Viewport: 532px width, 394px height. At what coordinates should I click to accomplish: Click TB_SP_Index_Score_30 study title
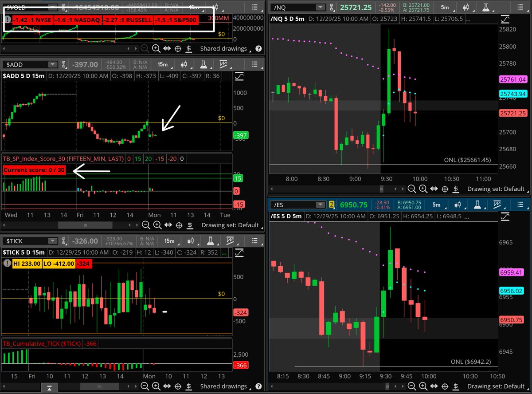[x=63, y=158]
